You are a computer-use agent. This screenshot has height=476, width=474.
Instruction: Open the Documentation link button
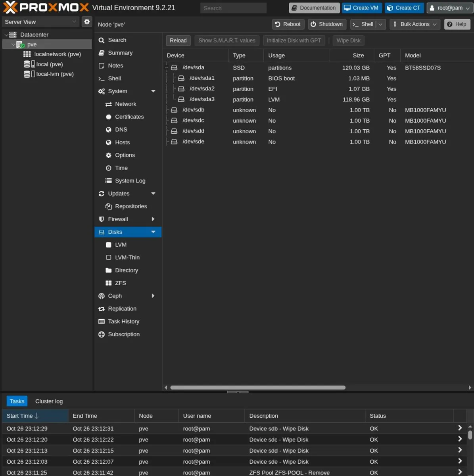coord(314,8)
